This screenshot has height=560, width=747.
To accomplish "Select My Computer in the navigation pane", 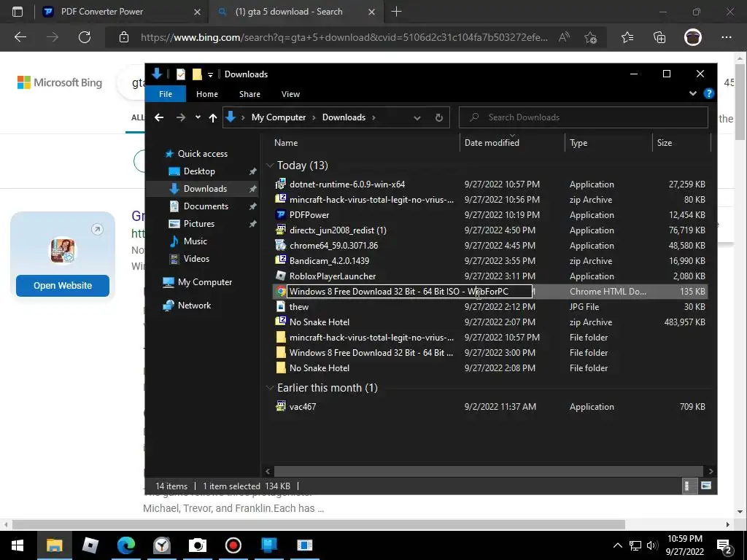I will [x=205, y=282].
